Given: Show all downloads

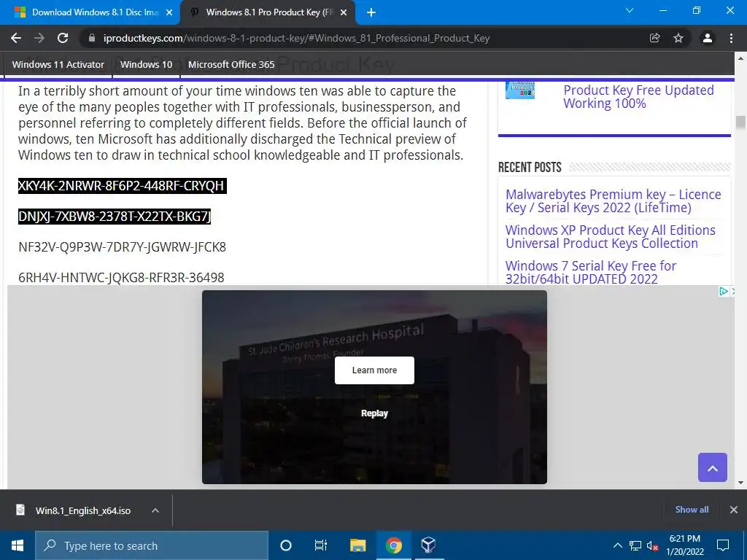Looking at the screenshot, I should pyautogui.click(x=692, y=510).
